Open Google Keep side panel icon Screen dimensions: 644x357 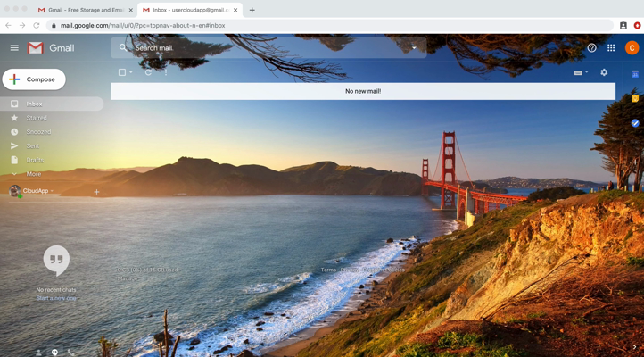click(635, 98)
